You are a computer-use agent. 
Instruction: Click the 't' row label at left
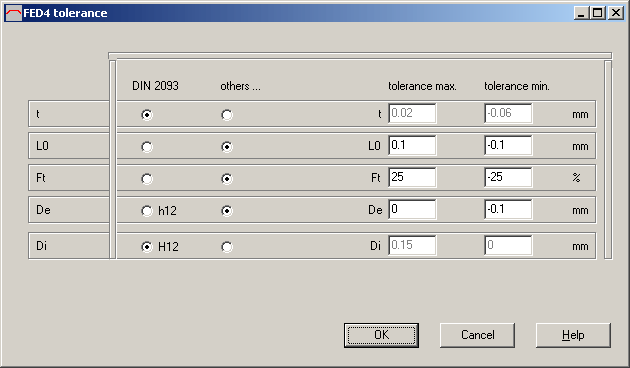click(x=38, y=114)
